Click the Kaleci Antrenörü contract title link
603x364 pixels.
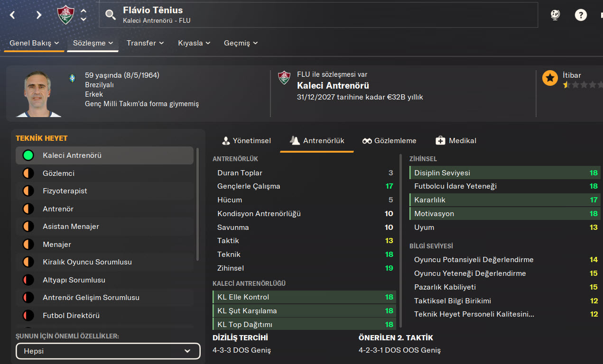333,86
